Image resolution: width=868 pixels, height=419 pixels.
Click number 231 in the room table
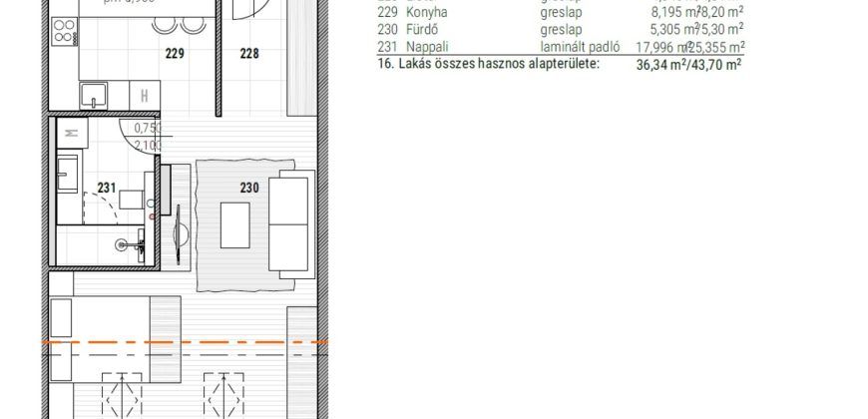387,47
